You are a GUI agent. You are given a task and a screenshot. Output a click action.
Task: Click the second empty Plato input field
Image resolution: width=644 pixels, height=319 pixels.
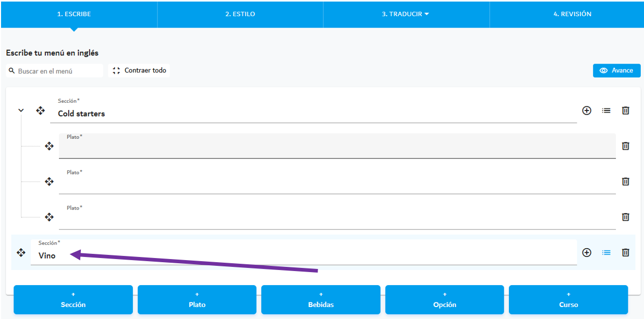click(x=337, y=181)
